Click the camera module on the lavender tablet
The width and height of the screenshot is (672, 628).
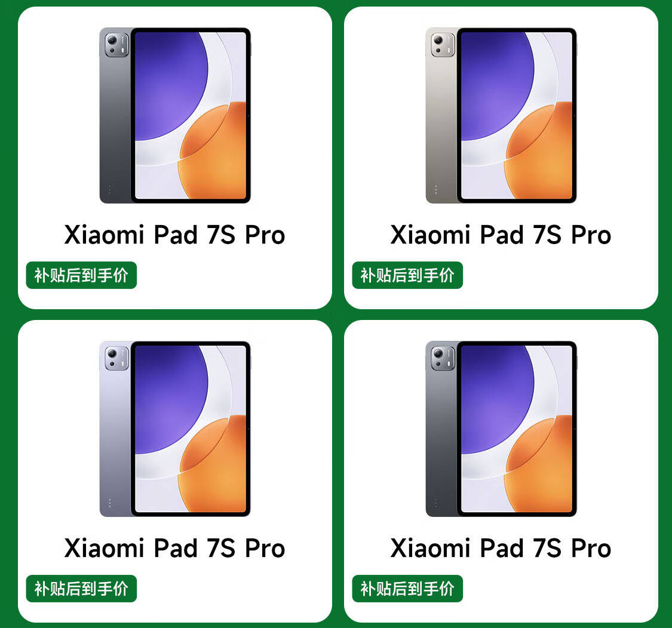click(116, 358)
